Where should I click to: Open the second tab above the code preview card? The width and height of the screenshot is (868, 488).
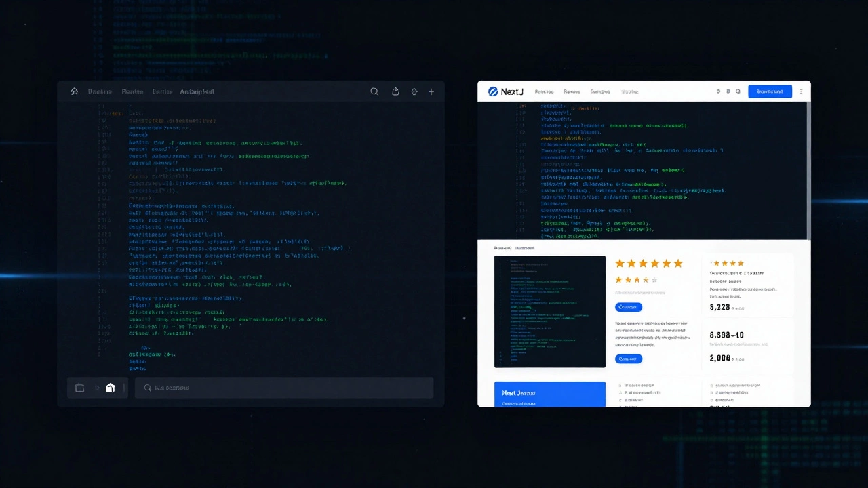(x=525, y=248)
